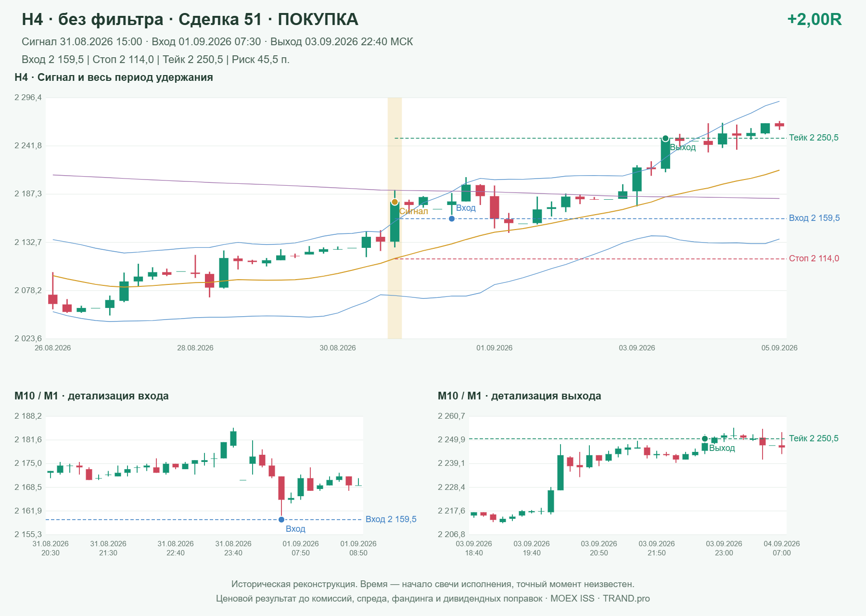The height and width of the screenshot is (616, 866).
Task: Click the +2,00R result value
Action: (814, 19)
